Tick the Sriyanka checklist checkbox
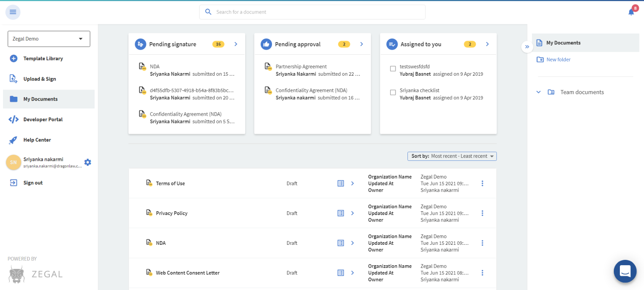 pyautogui.click(x=393, y=92)
